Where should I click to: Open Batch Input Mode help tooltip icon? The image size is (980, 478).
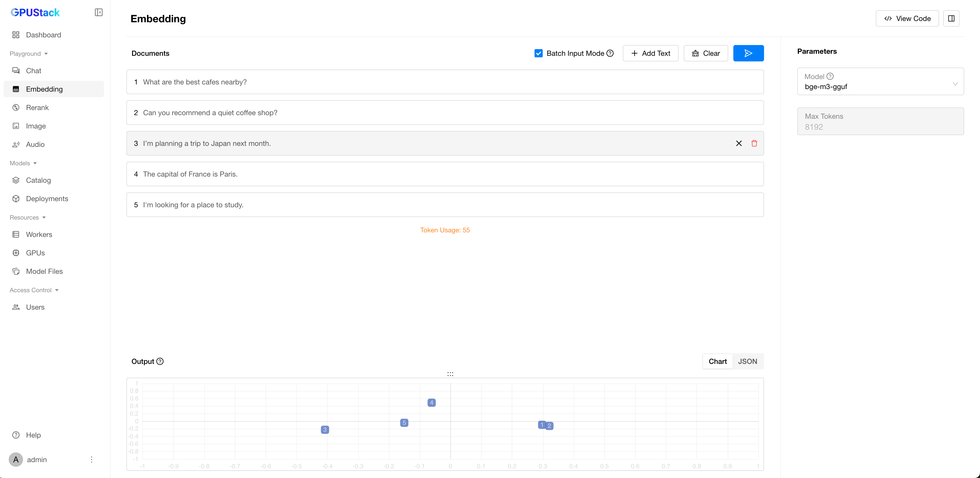pyautogui.click(x=610, y=53)
